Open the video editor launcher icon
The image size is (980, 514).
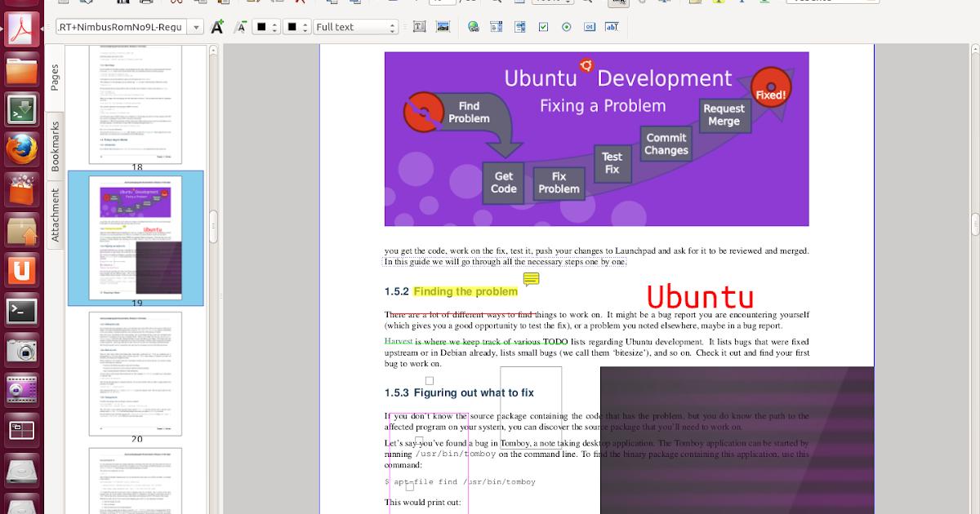point(23,391)
